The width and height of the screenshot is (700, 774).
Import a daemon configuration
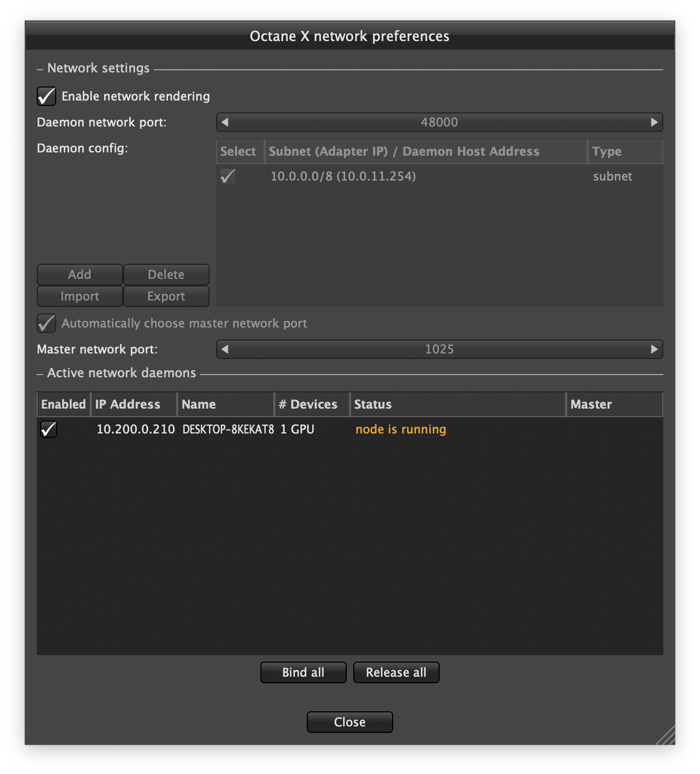[x=79, y=296]
